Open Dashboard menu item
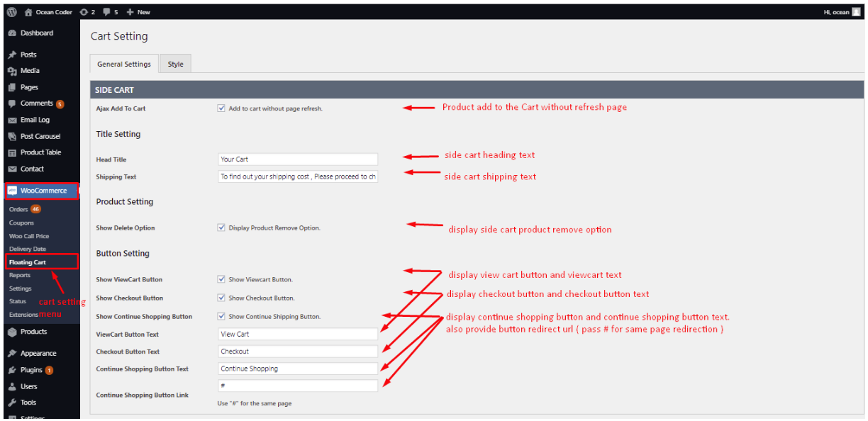The height and width of the screenshot is (421, 868). pos(37,33)
